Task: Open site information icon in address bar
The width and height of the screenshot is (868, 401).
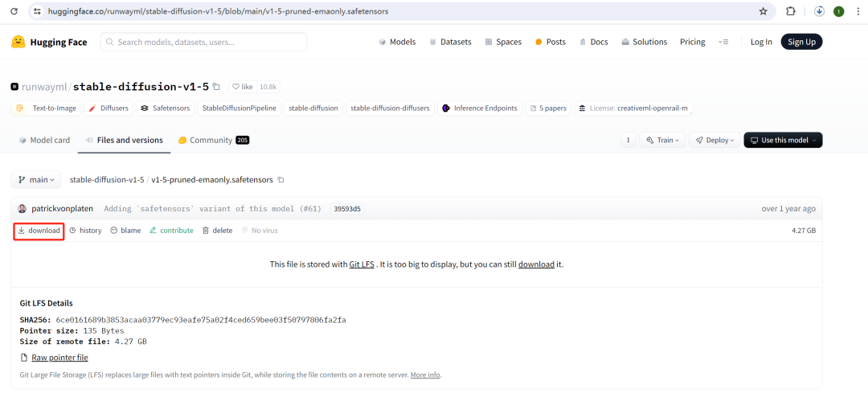Action: point(38,11)
